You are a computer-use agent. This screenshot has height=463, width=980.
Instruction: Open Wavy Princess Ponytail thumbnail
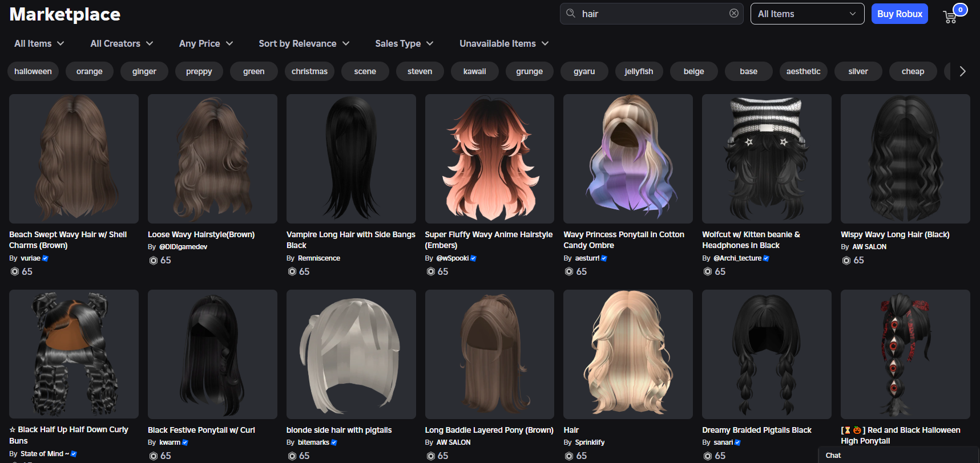click(x=628, y=159)
